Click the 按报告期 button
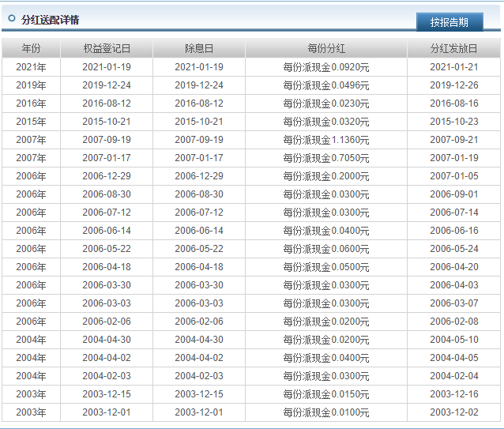The height and width of the screenshot is (429, 504). tap(449, 22)
